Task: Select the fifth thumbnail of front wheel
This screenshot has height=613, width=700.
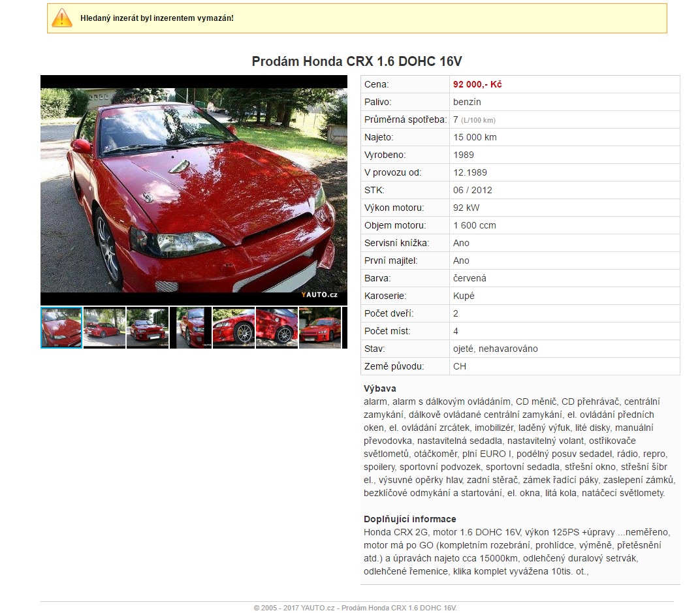Action: click(x=234, y=328)
